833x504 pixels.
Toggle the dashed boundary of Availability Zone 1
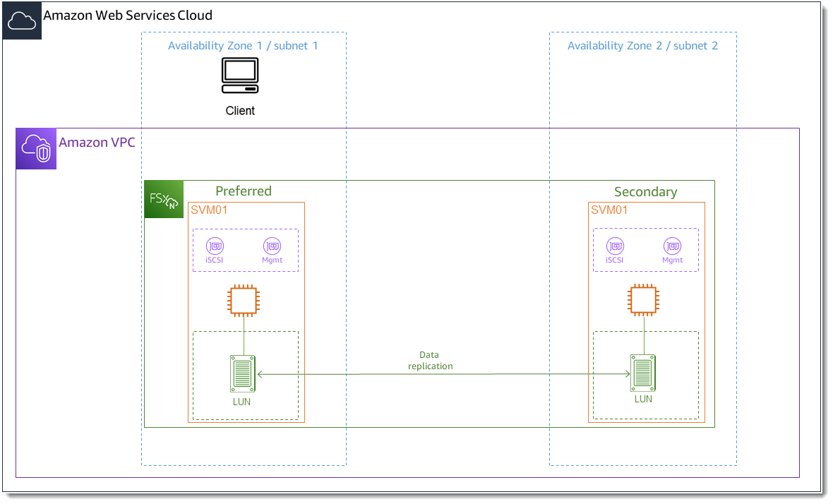coord(244,31)
